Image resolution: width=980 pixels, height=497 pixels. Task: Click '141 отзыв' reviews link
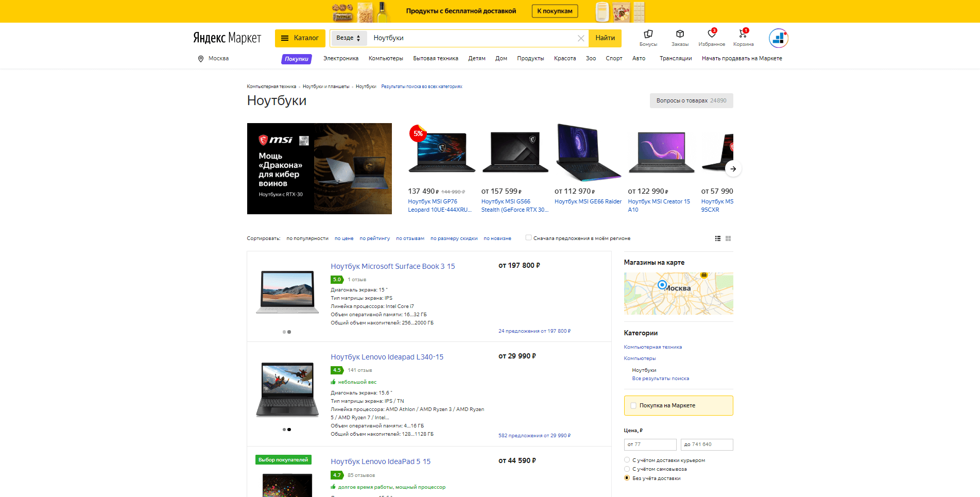click(359, 370)
